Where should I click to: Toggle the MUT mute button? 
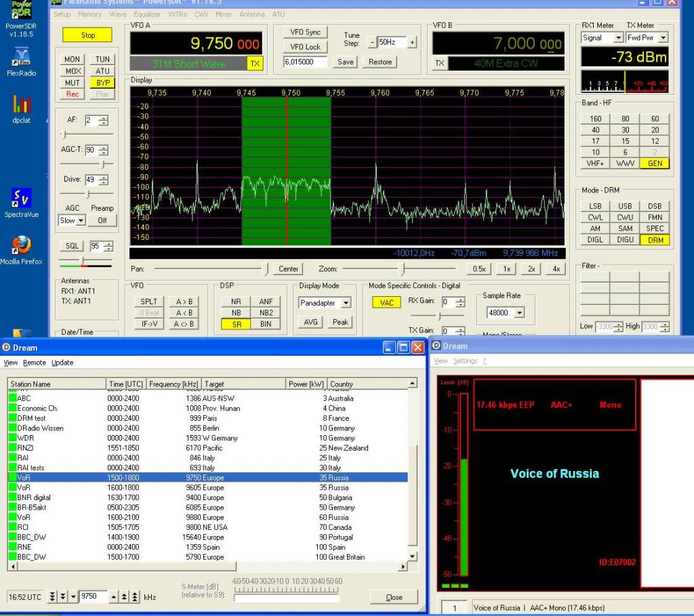point(72,83)
